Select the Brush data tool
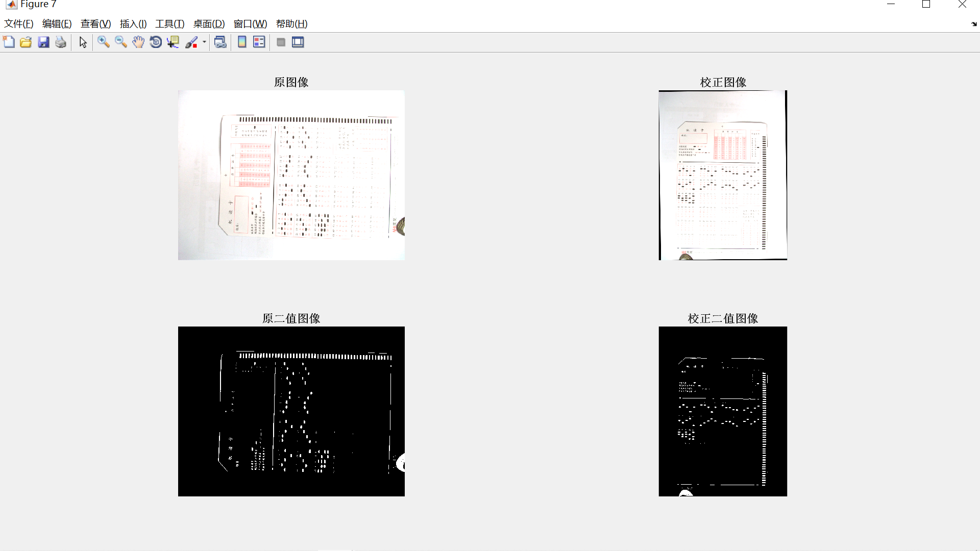Screen dimensions: 980x551 [191, 42]
